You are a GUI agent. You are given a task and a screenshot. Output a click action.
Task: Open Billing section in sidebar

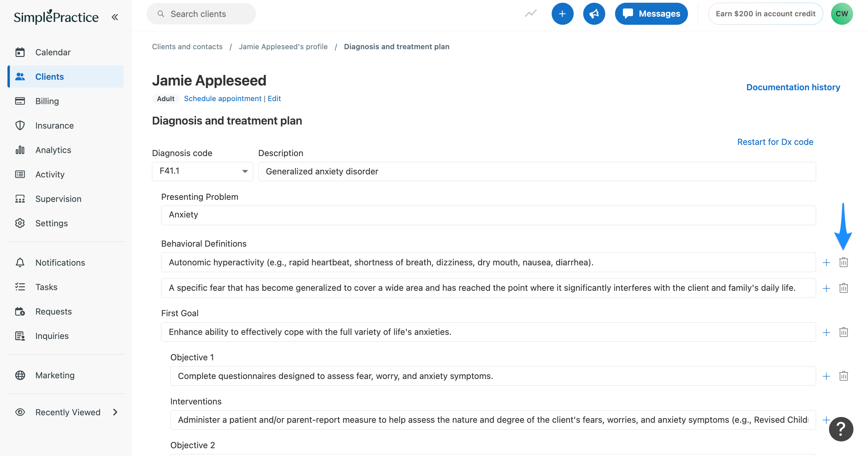(x=47, y=101)
